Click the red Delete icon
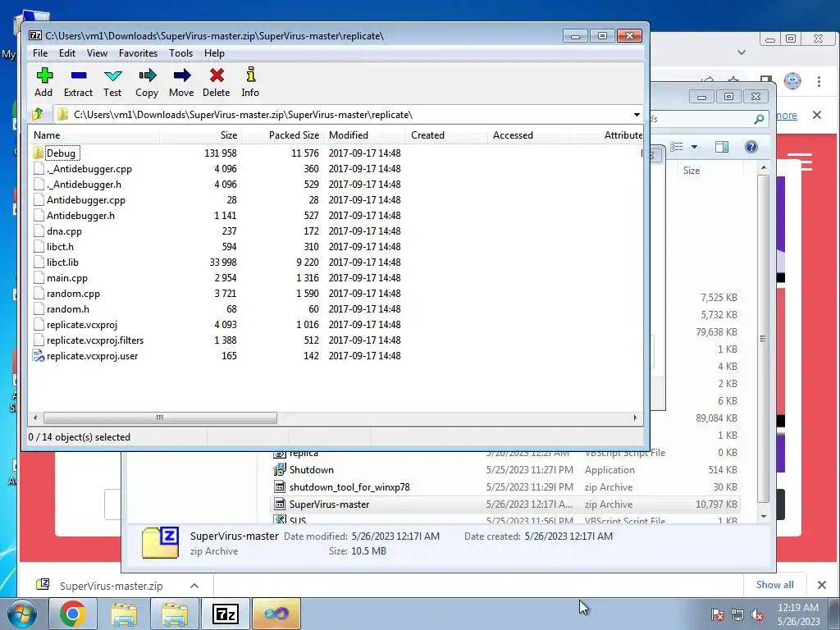This screenshot has width=840, height=630. coord(217,83)
